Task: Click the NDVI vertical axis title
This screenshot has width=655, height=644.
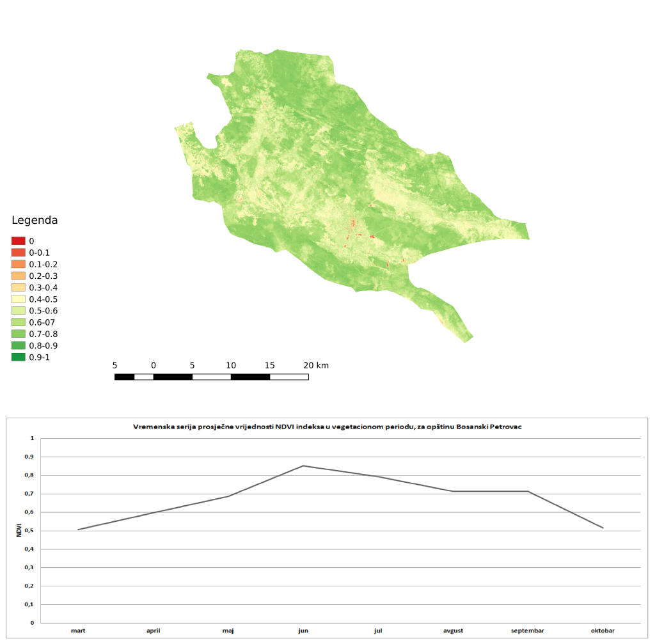Action: coord(20,530)
